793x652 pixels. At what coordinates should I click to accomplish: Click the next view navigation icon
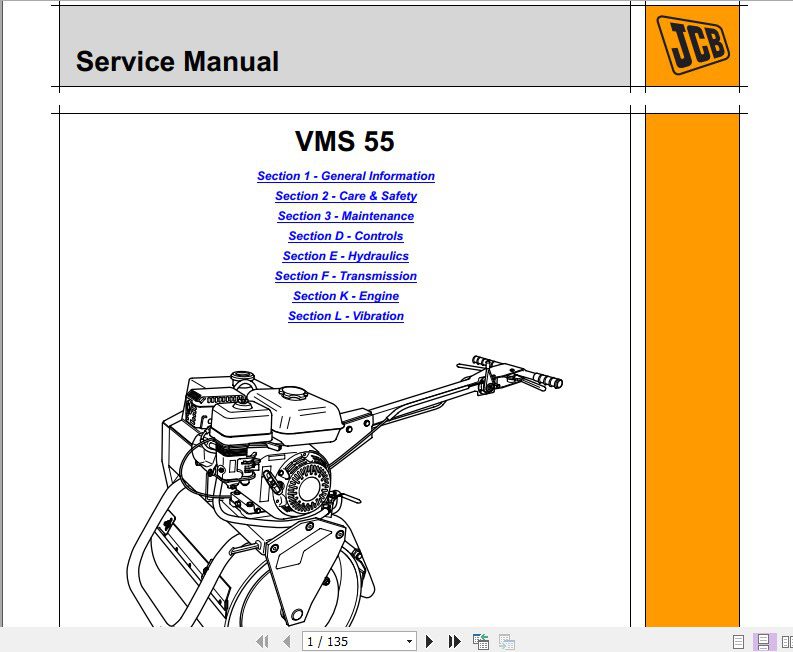pos(506,641)
